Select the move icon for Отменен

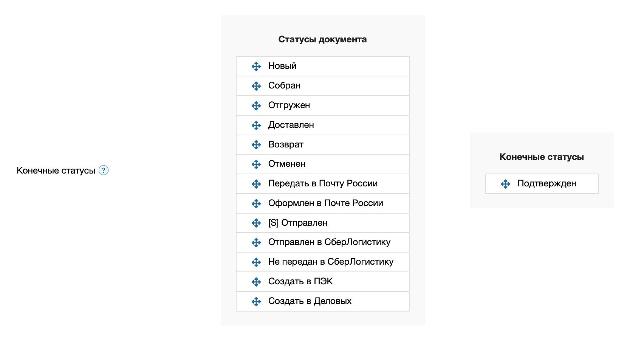[256, 164]
